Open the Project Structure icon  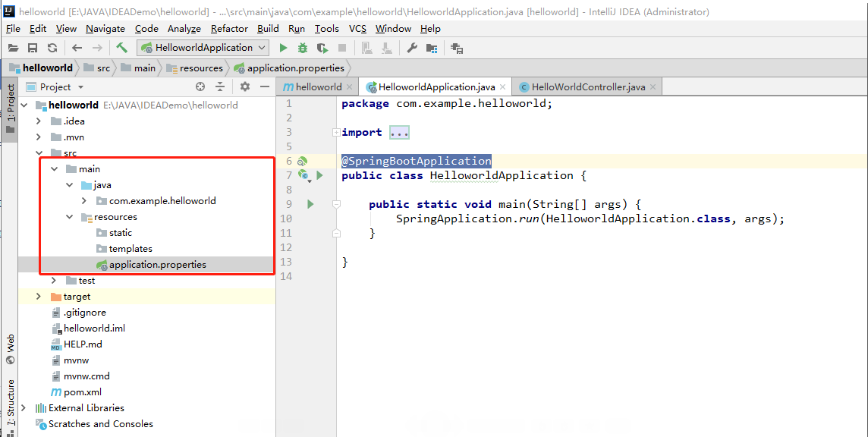432,49
